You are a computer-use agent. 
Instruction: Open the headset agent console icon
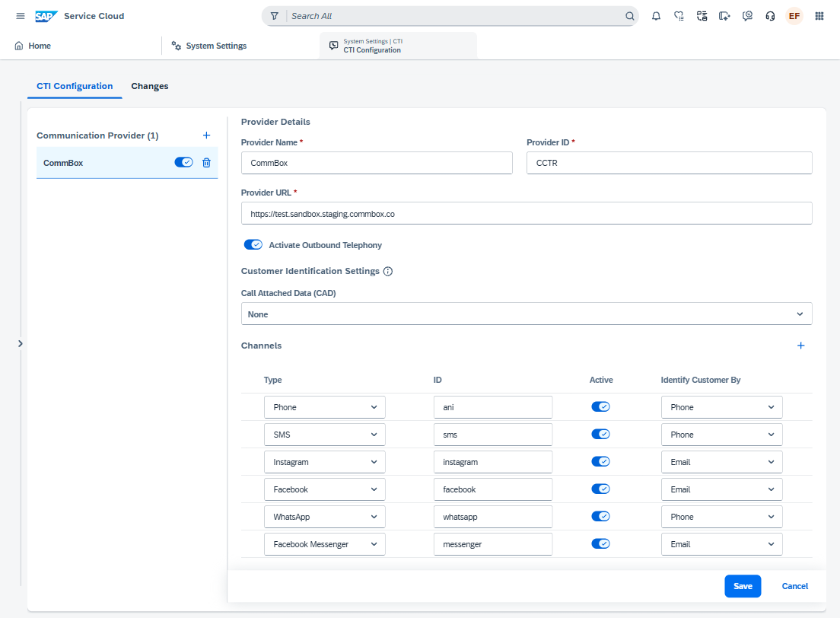tap(770, 16)
